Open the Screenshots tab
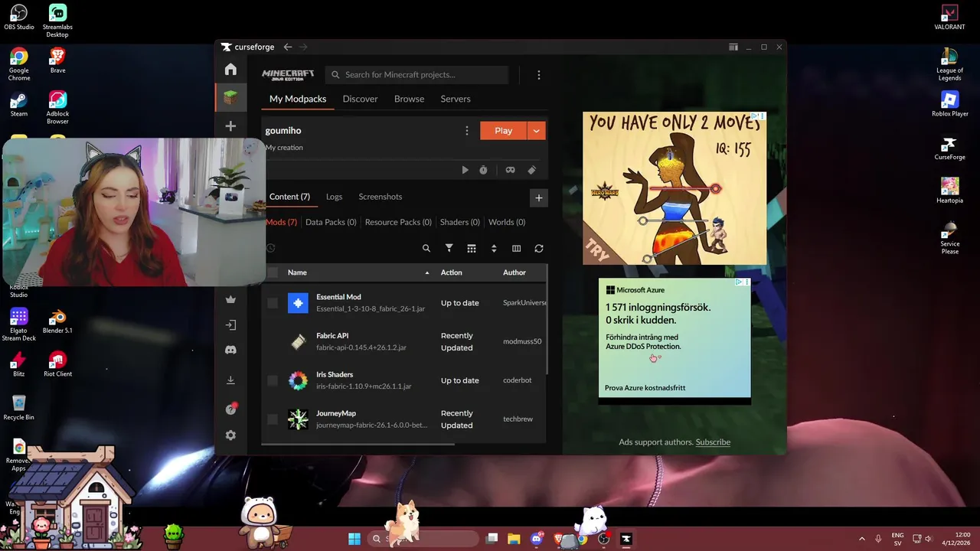Screen dimensions: 980x551 tap(381, 197)
